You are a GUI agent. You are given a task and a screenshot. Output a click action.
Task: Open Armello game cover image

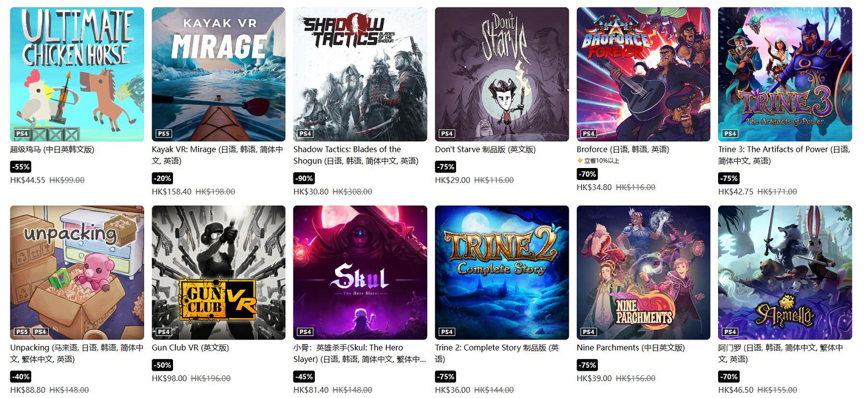[x=785, y=273]
